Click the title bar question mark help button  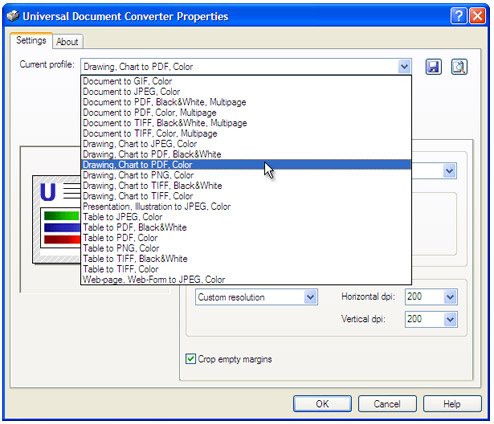458,16
